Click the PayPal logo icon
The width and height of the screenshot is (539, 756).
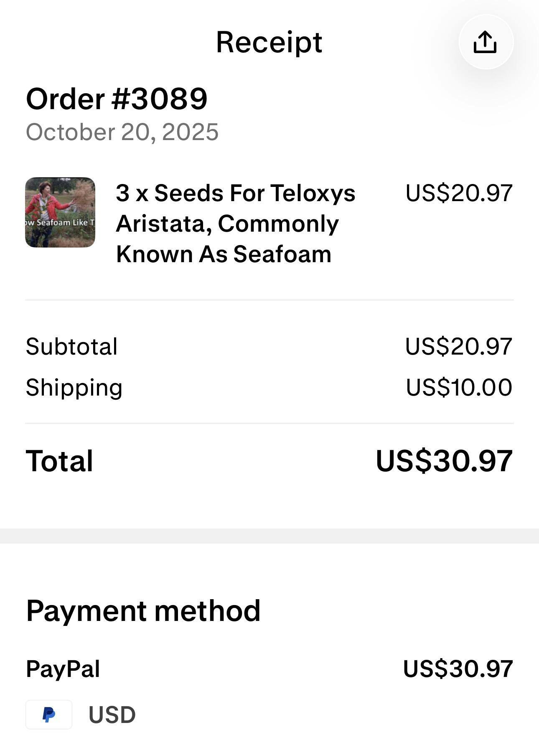[49, 714]
